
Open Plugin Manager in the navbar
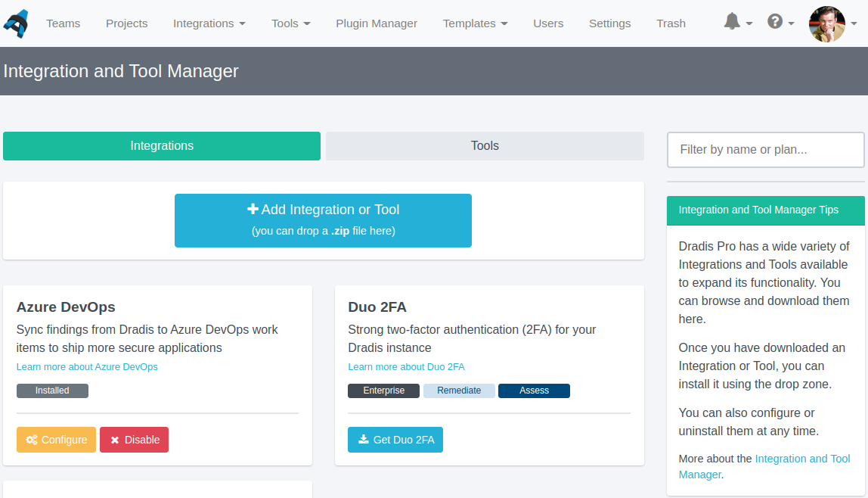coord(377,23)
